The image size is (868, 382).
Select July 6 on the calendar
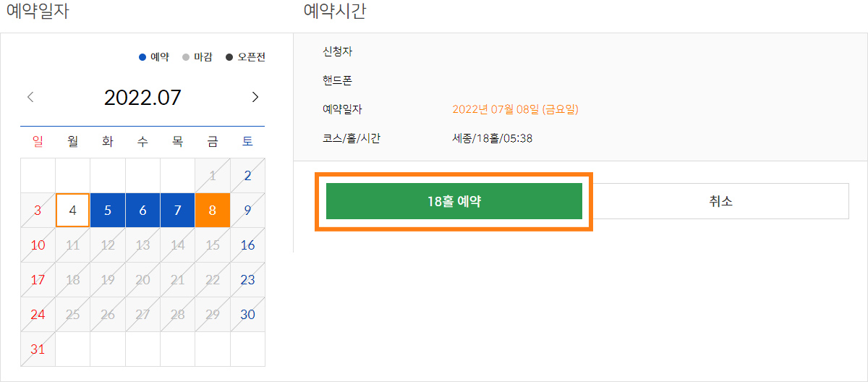[142, 211]
